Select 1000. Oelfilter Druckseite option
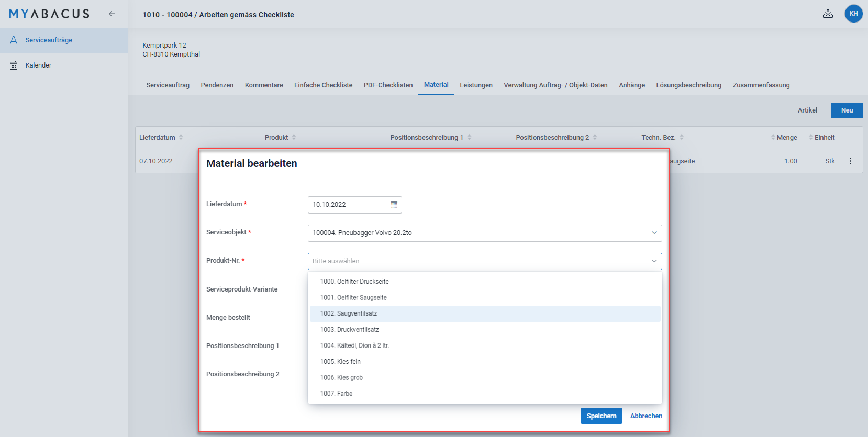Viewport: 868px width, 437px height. tap(485, 282)
